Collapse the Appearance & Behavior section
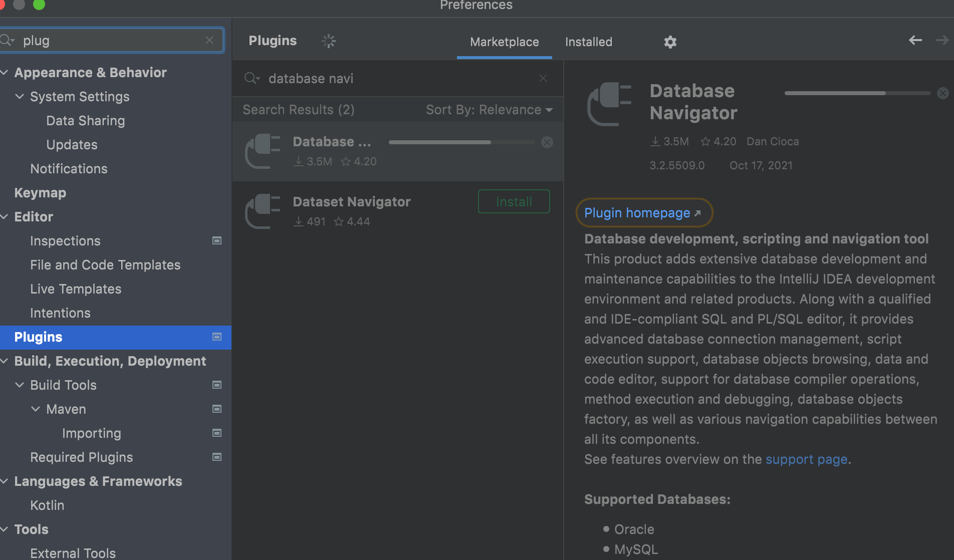 [x=4, y=73]
